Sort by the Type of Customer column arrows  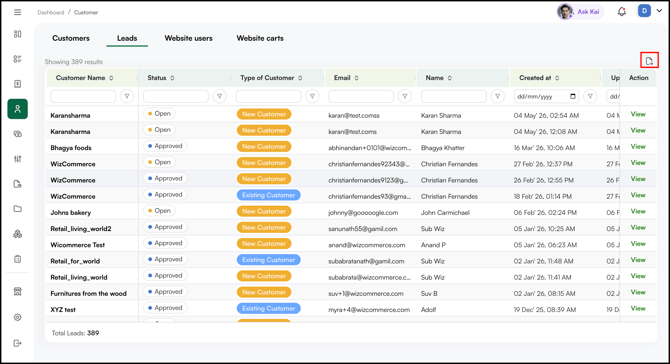coord(300,78)
